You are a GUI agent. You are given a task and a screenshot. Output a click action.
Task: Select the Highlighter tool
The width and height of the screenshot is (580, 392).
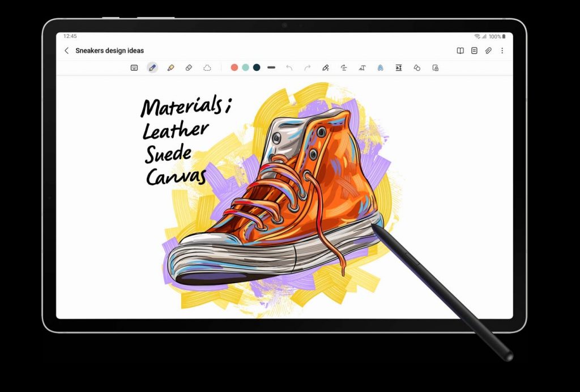tap(170, 67)
